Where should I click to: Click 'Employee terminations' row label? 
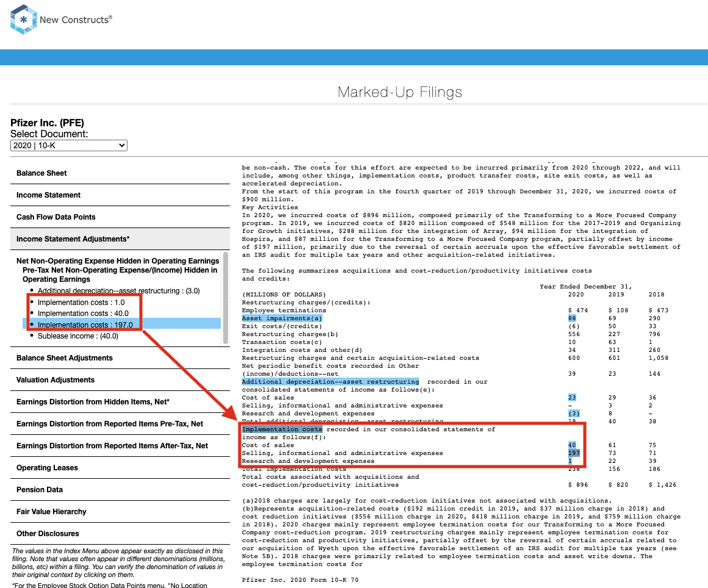point(284,310)
